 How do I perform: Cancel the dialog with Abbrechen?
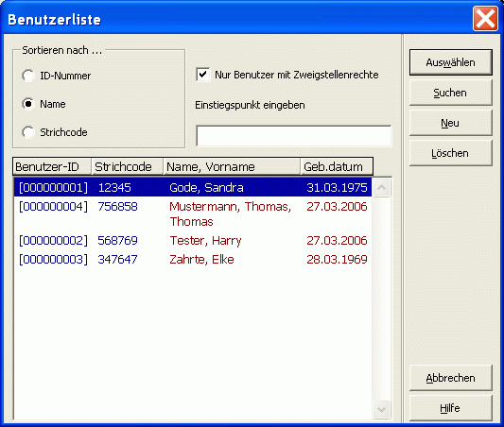tap(451, 378)
